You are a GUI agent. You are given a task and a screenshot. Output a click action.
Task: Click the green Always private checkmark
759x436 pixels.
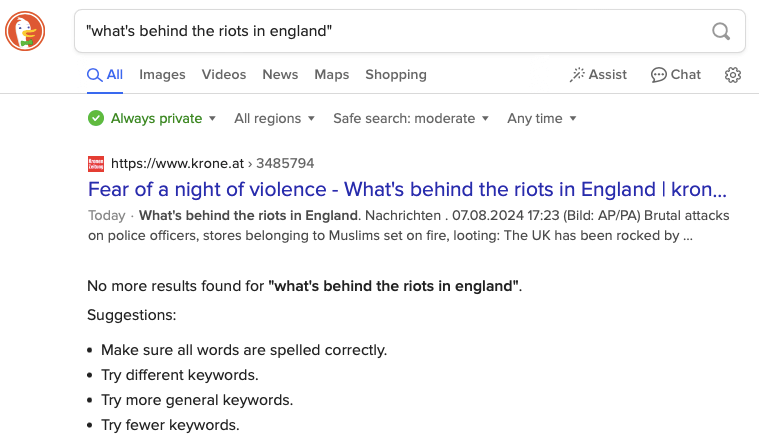click(x=96, y=118)
